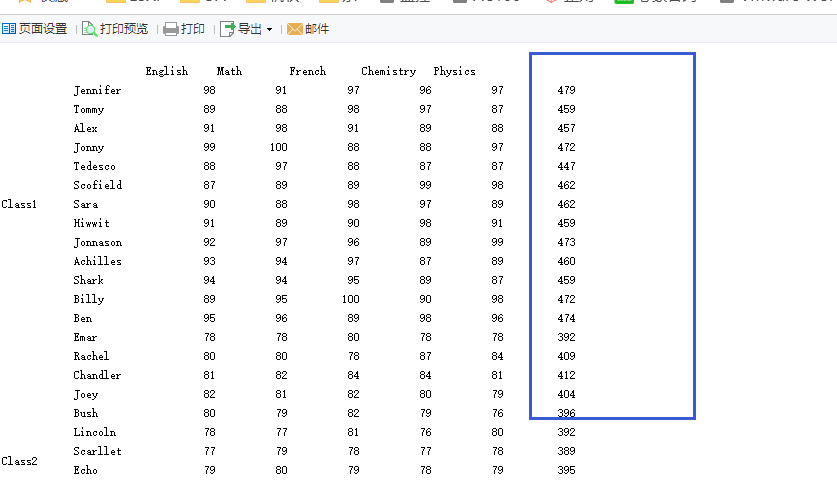Image resolution: width=837 pixels, height=483 pixels.
Task: Click the Chemistry column header
Action: pos(388,71)
